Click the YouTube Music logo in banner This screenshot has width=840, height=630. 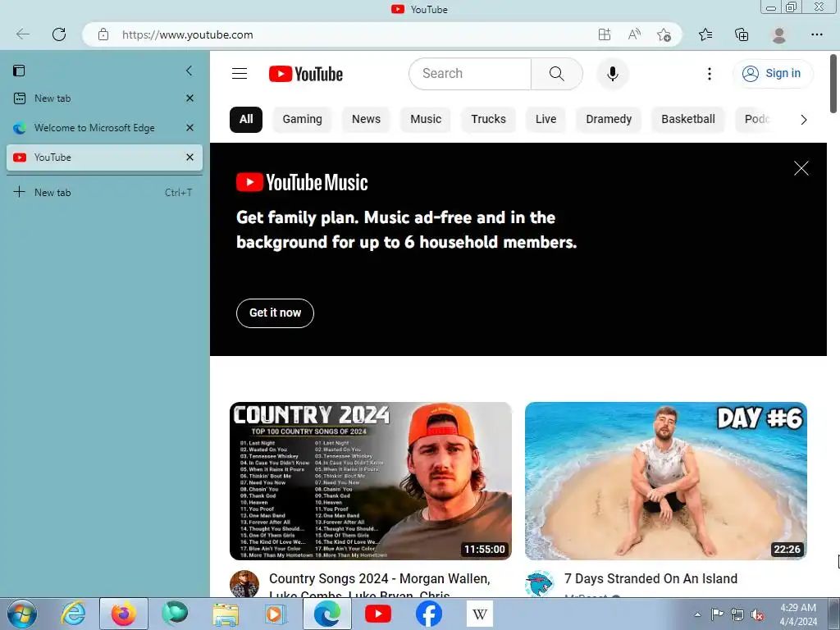point(302,182)
